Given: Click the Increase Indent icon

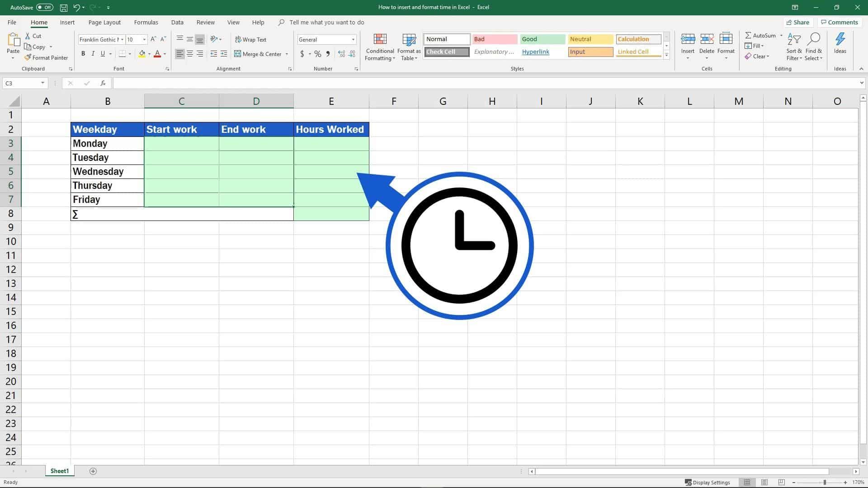Looking at the screenshot, I should coord(224,54).
